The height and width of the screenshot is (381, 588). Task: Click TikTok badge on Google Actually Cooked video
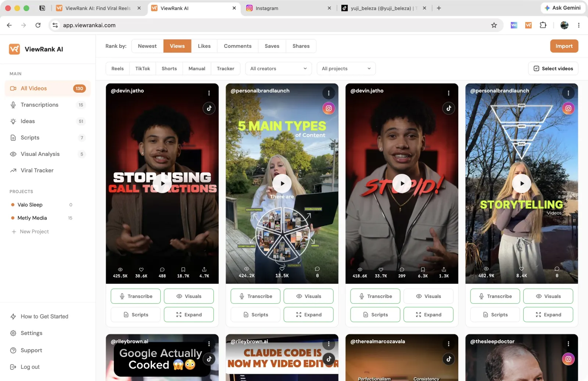pos(209,359)
